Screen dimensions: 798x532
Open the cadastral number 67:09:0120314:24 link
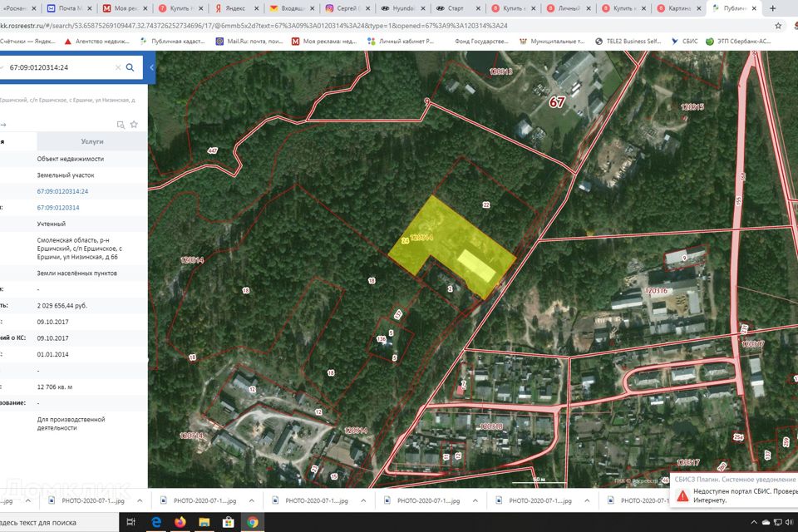[62, 191]
